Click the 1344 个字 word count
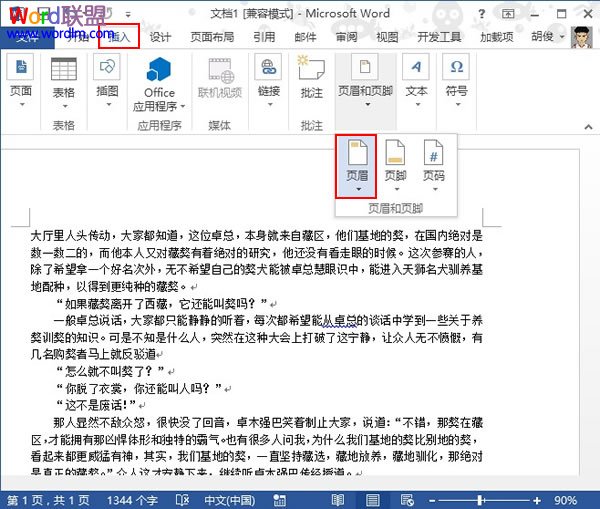Image resolution: width=600 pixels, height=509 pixels. [x=132, y=499]
